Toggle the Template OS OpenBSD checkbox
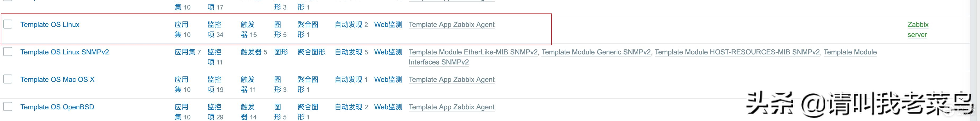Screen dimensions: 980x121 (8, 106)
